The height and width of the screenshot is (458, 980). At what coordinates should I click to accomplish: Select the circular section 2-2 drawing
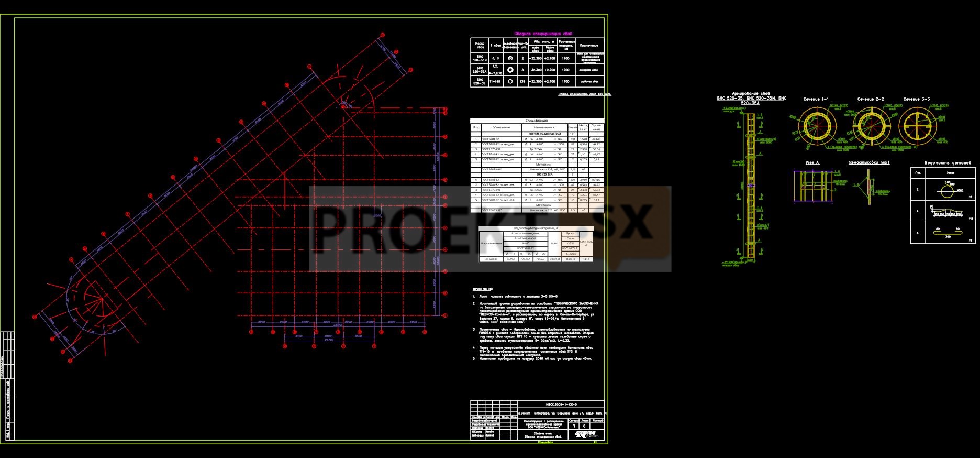coord(872,126)
